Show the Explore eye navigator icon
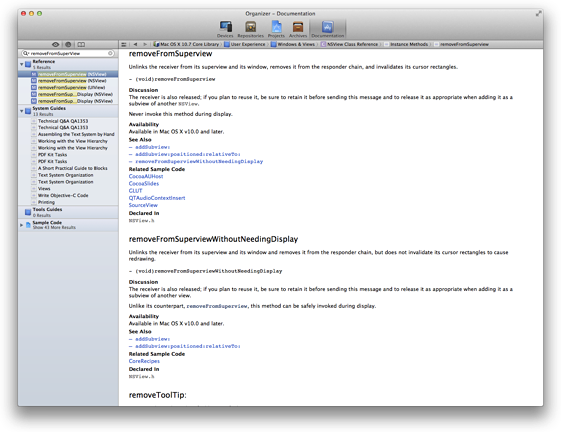The width and height of the screenshot is (561, 432). pyautogui.click(x=55, y=44)
